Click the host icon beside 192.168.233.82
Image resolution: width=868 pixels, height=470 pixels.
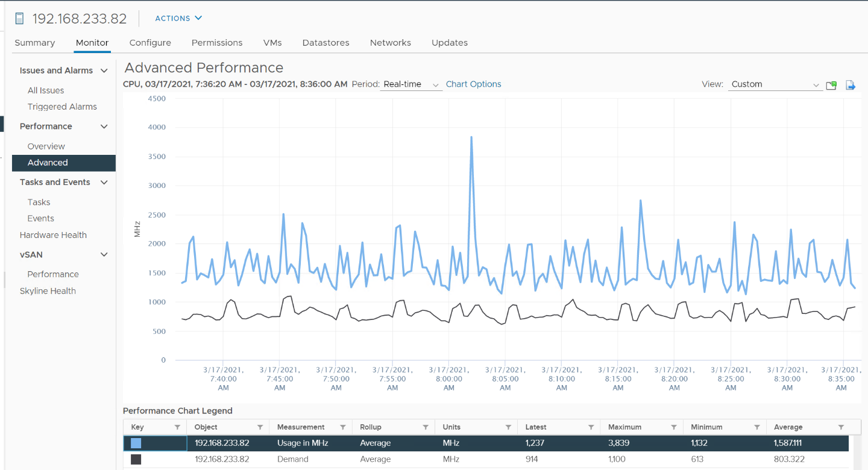pyautogui.click(x=19, y=19)
